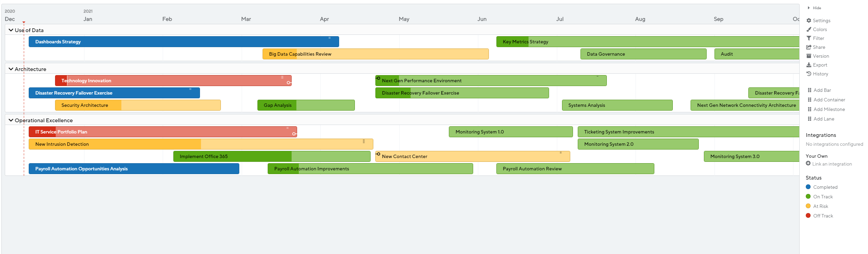Click the dependency connector on Technology Innovation bar
Viewport: 868px width, 254px height.
point(289,83)
